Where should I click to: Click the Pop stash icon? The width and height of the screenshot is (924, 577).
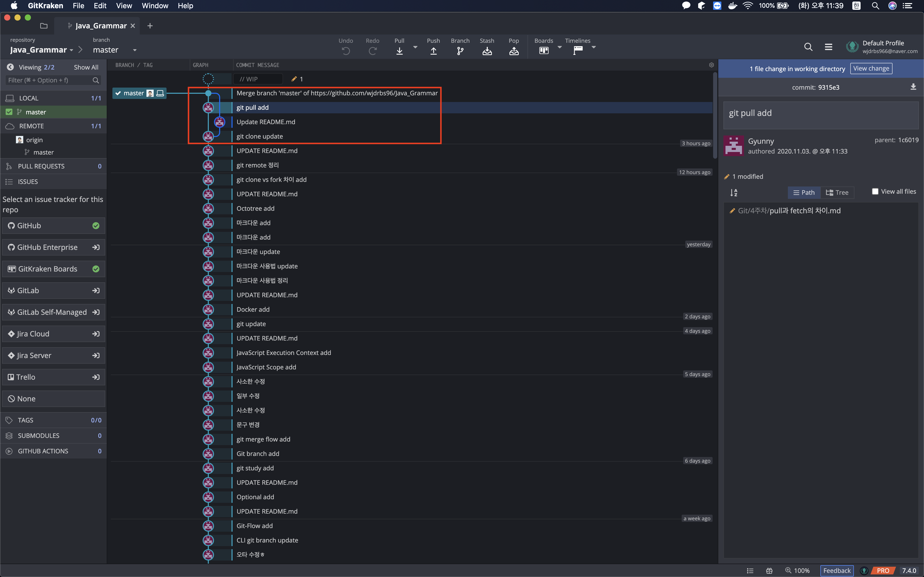pyautogui.click(x=514, y=50)
